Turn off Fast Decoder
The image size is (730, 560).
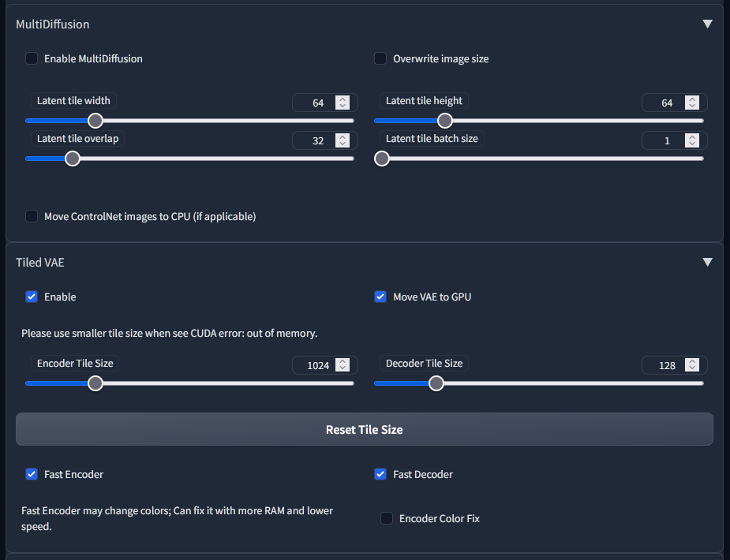pos(380,474)
